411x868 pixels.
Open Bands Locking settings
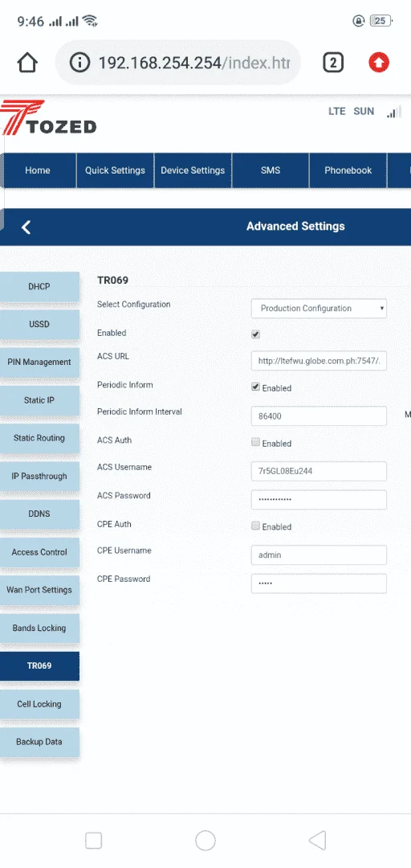(39, 628)
